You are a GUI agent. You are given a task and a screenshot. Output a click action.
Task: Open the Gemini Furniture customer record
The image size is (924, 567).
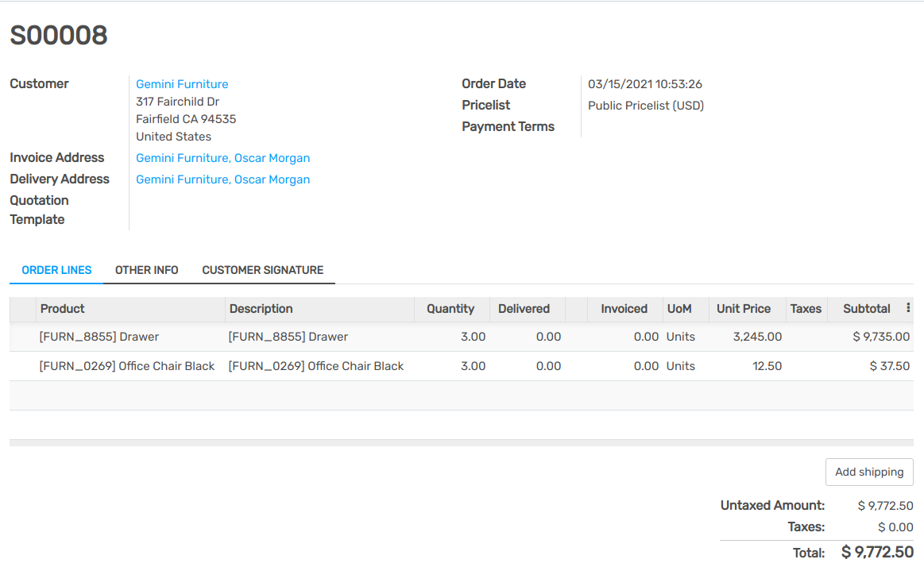pyautogui.click(x=182, y=83)
